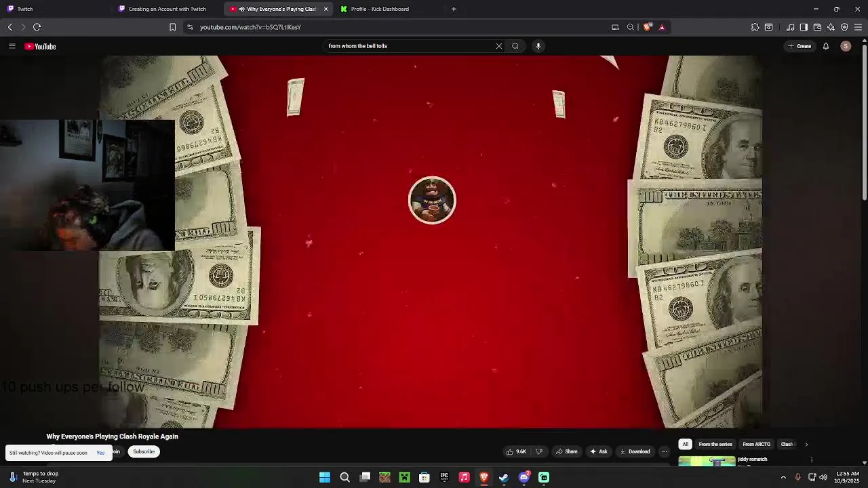The image size is (868, 488).
Task: Dislike the video with thumbs down
Action: [x=539, y=451]
